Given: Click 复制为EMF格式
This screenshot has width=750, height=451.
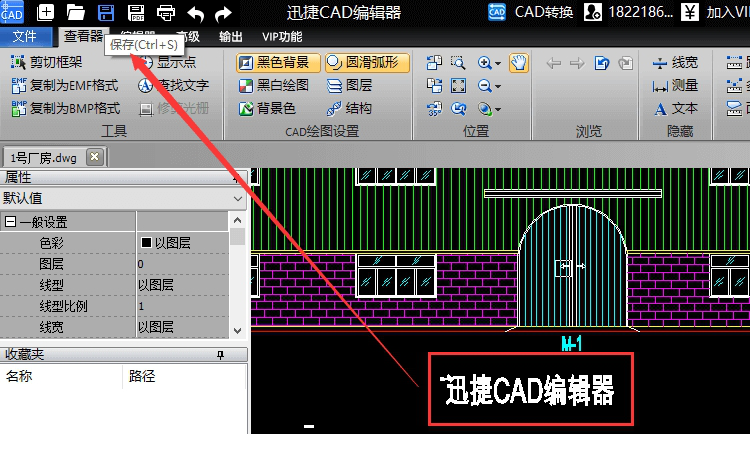Looking at the screenshot, I should (x=65, y=85).
